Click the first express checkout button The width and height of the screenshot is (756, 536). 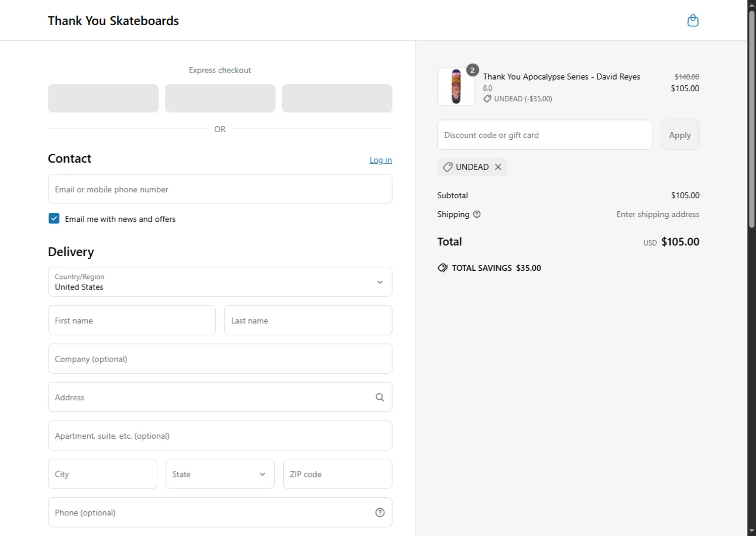click(103, 98)
